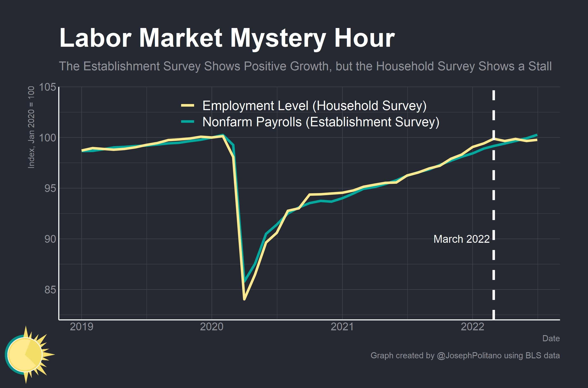
Task: Click the 2021 x-axis label
Action: 342,327
